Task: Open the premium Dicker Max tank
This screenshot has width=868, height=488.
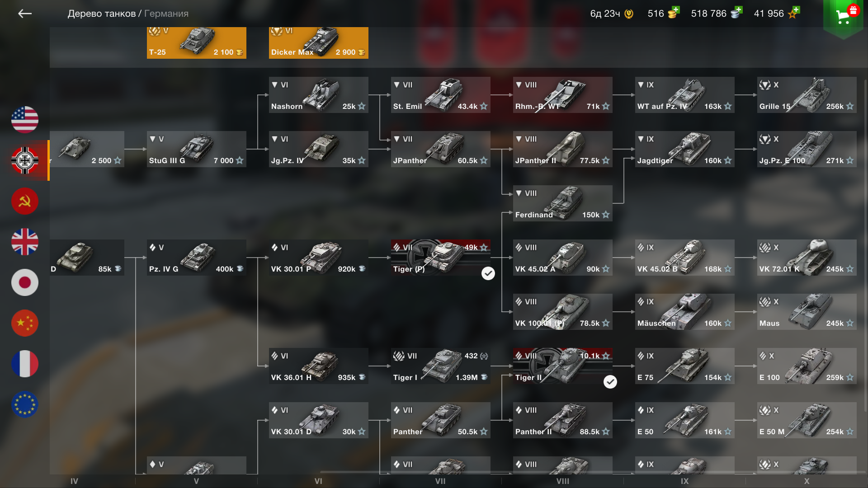Action: (x=319, y=43)
